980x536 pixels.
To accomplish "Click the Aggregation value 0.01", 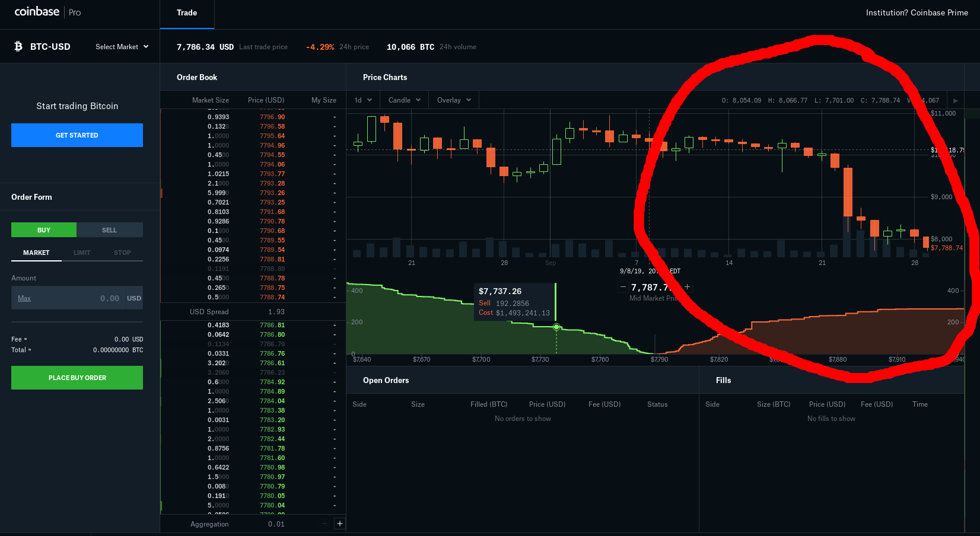I will pyautogui.click(x=276, y=524).
